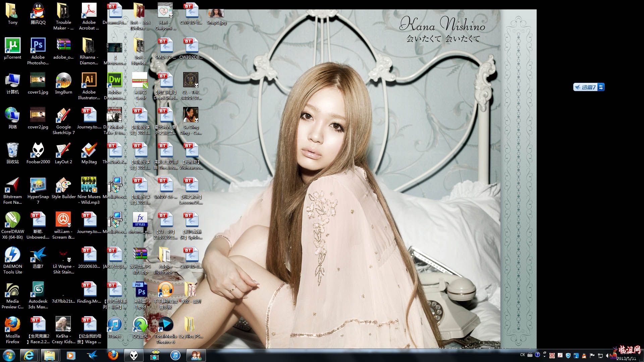Open network tray icon

pos(600,356)
